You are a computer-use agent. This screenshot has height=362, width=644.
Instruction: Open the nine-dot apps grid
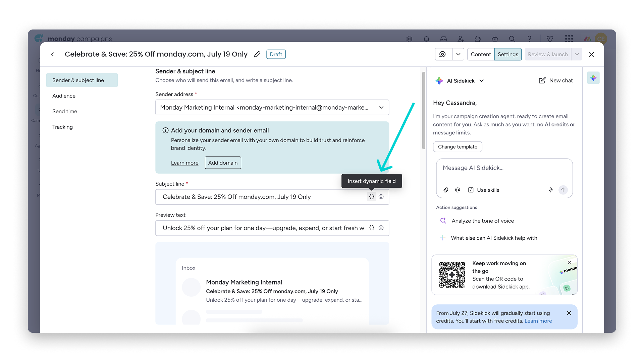coord(569,39)
